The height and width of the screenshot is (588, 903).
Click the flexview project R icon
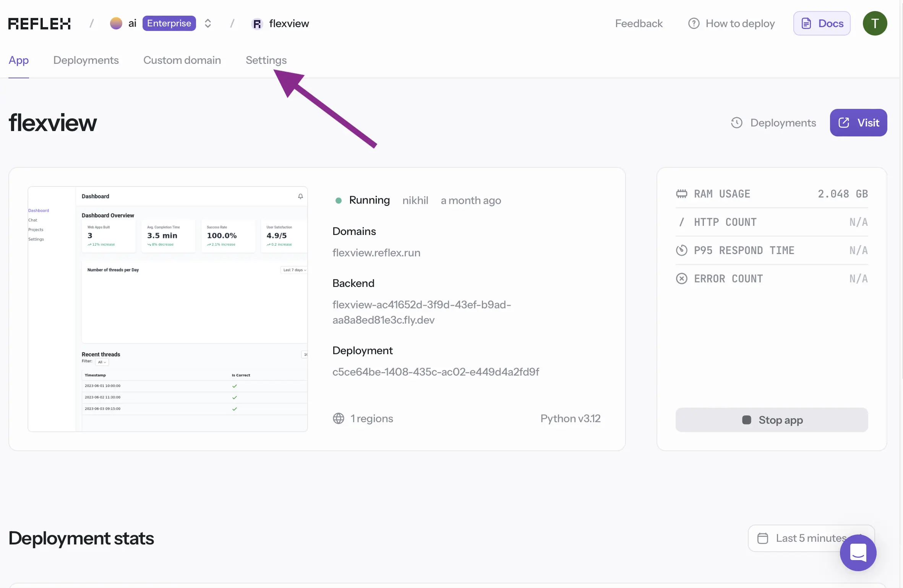tap(257, 24)
